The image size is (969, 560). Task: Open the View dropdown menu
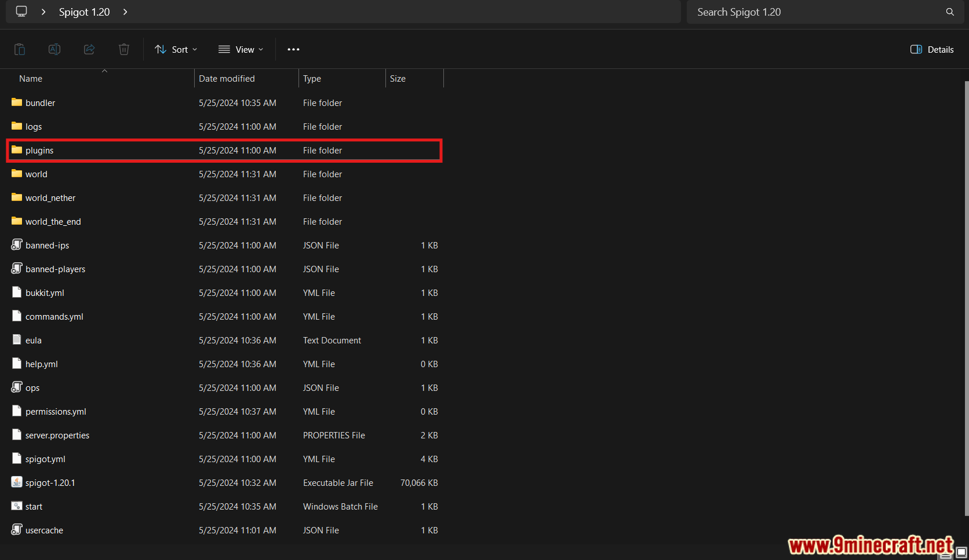click(x=241, y=49)
